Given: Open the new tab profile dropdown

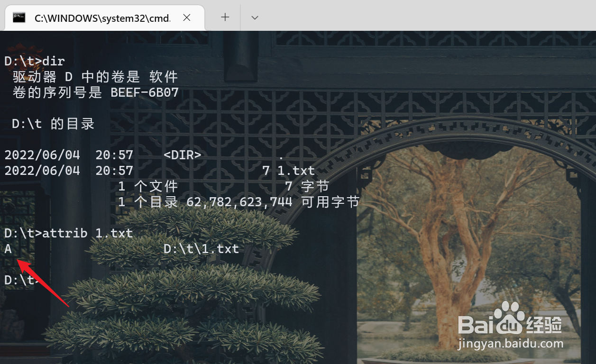Looking at the screenshot, I should tap(255, 18).
